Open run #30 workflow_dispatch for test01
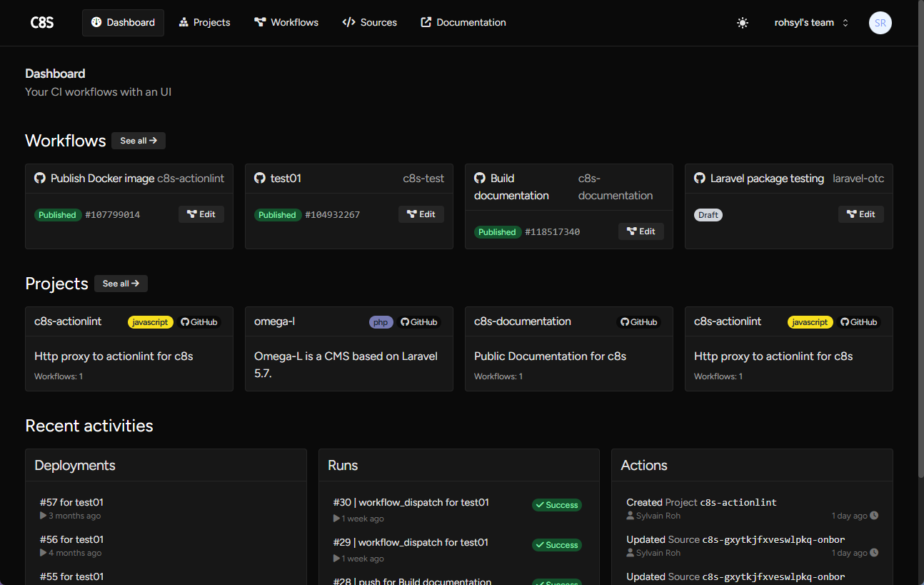 click(411, 502)
